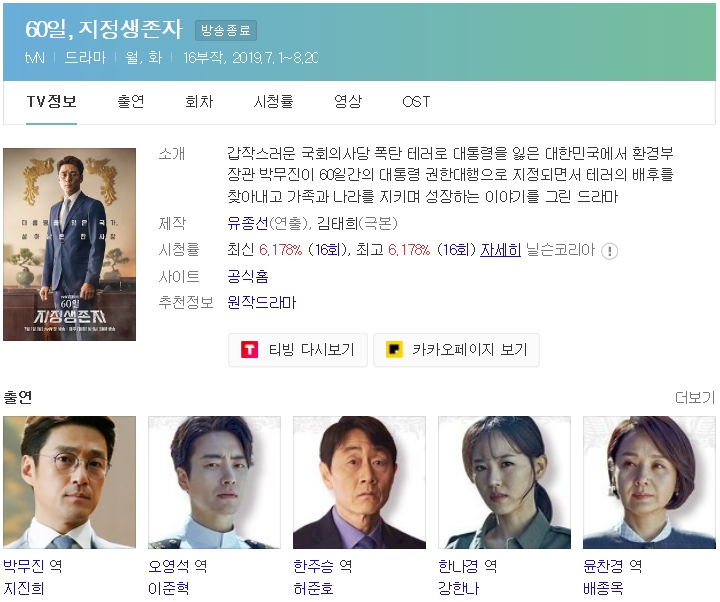The height and width of the screenshot is (602, 720).
Task: Click 강한나 actor name link
Action: pos(458,588)
